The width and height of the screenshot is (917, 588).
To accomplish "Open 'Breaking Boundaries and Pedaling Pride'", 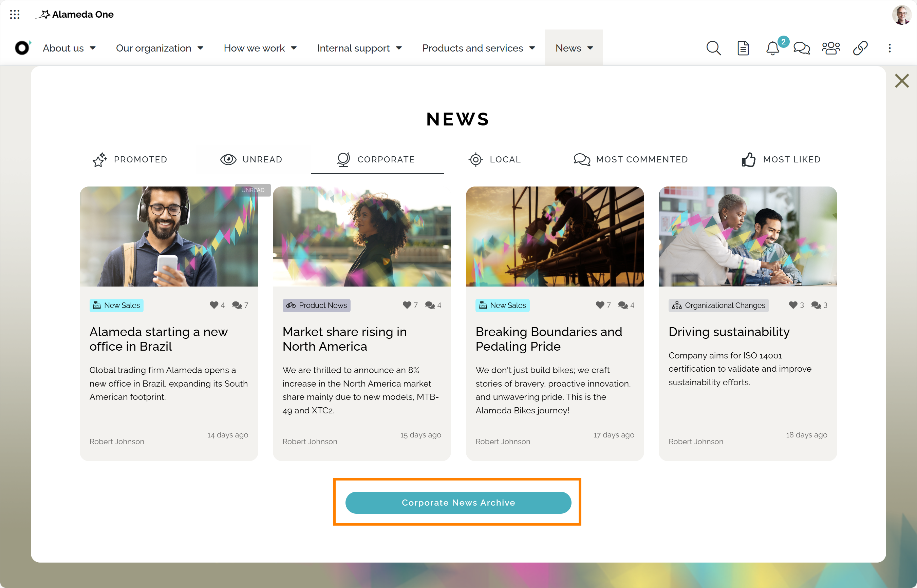I will pos(549,339).
